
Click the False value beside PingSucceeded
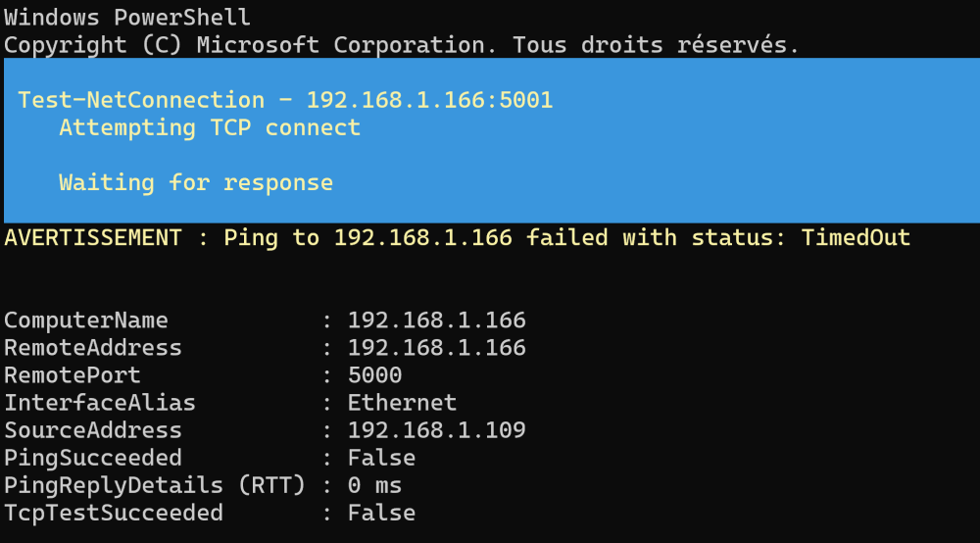pos(381,458)
